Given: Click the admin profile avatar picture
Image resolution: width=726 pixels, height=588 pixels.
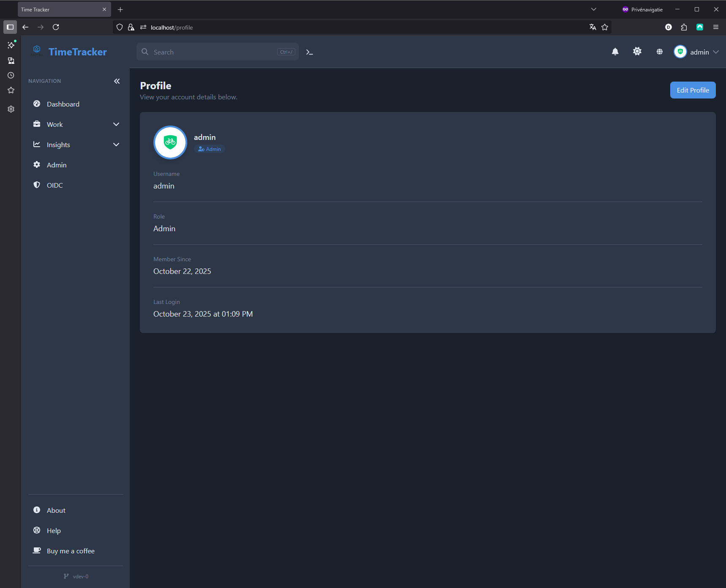Looking at the screenshot, I should pyautogui.click(x=170, y=142).
